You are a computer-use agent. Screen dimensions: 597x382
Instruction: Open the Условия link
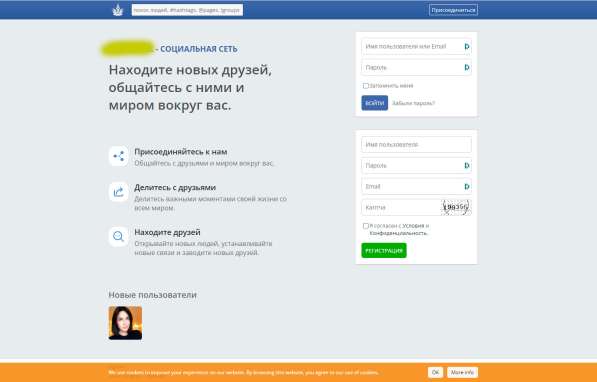413,226
